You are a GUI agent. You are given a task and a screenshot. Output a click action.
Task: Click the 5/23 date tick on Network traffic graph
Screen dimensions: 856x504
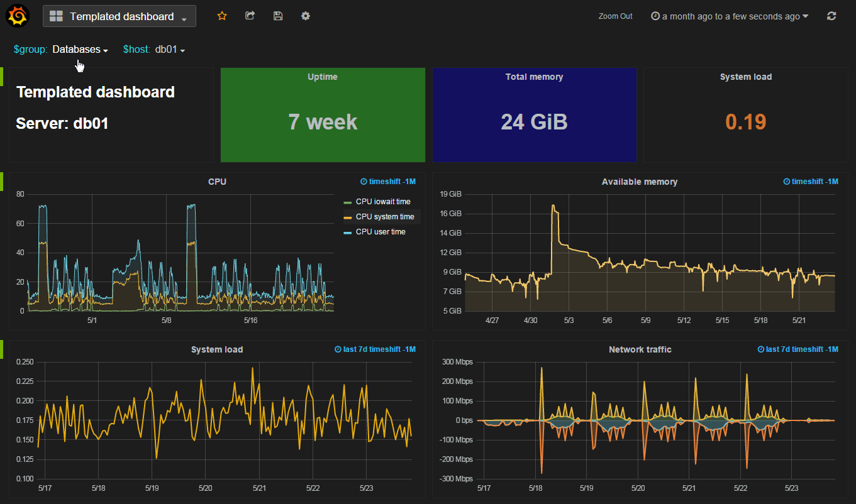792,488
